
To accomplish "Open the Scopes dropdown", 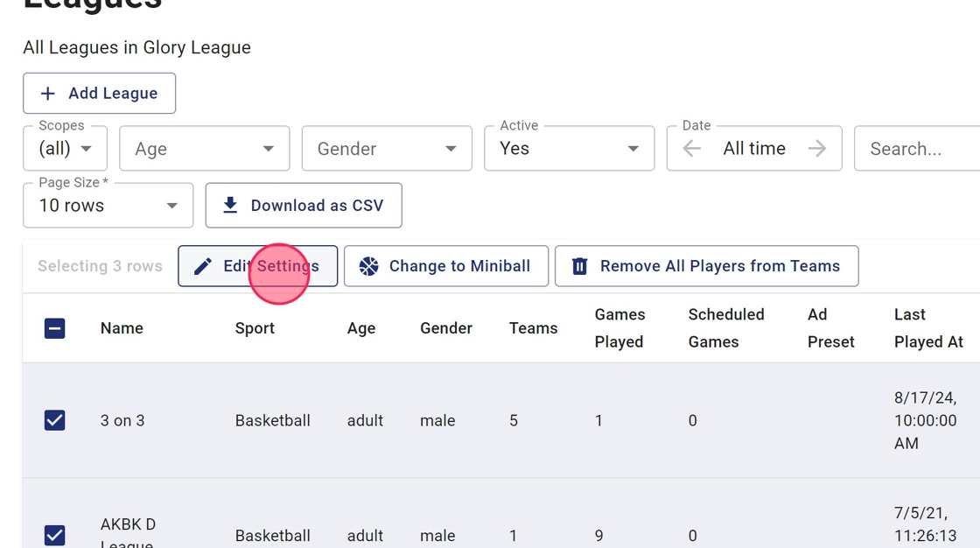I will pyautogui.click(x=66, y=149).
